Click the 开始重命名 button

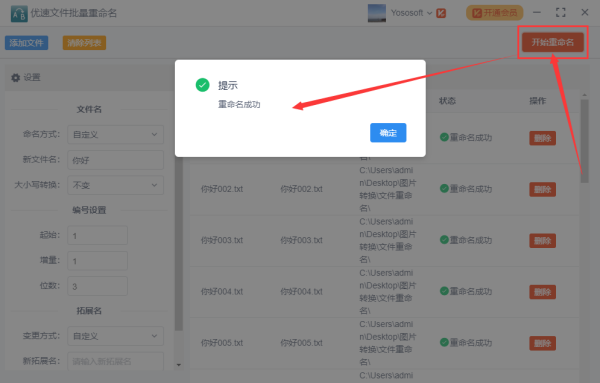[553, 42]
